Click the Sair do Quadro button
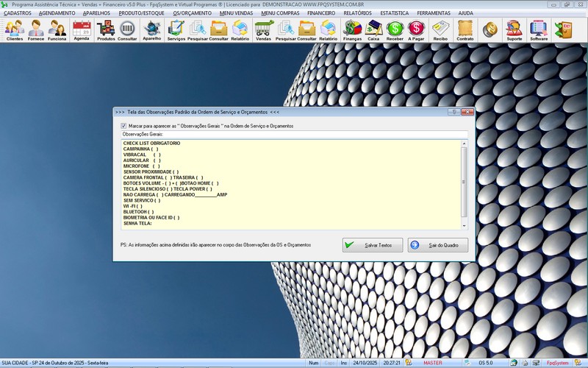 (437, 245)
